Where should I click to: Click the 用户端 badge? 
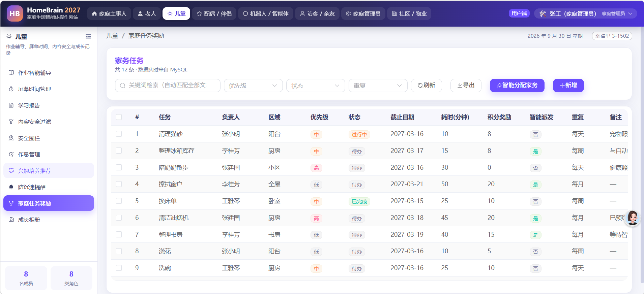point(519,13)
